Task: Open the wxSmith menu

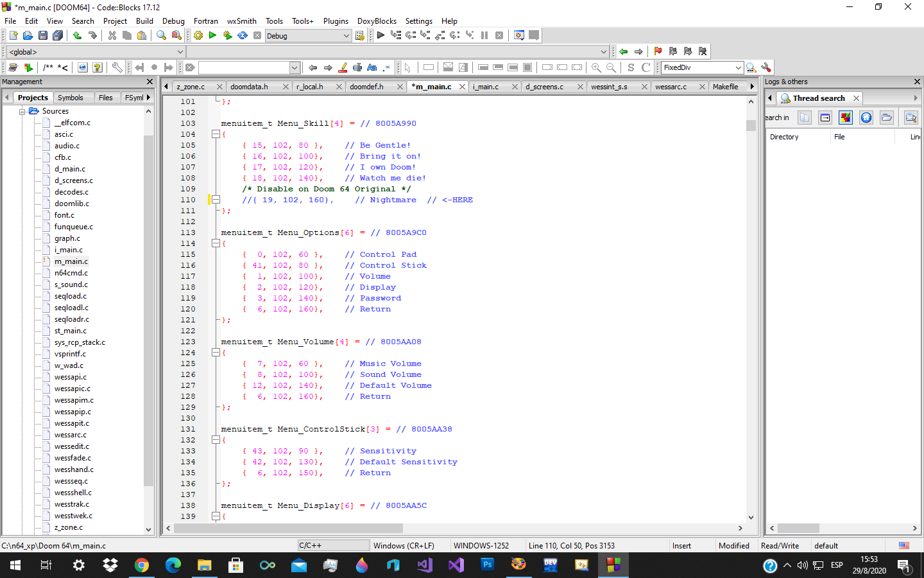Action: (x=241, y=21)
